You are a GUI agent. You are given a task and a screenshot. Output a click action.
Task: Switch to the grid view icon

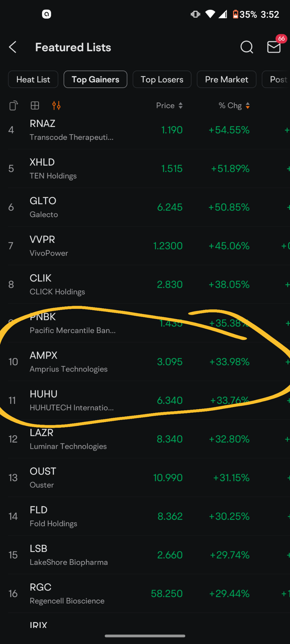[x=35, y=106]
